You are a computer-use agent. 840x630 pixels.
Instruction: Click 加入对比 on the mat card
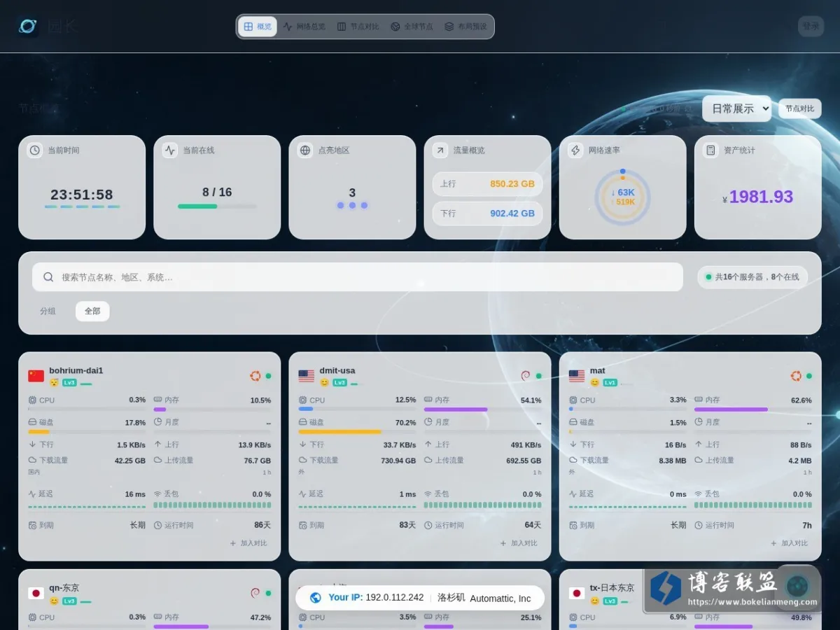point(789,543)
